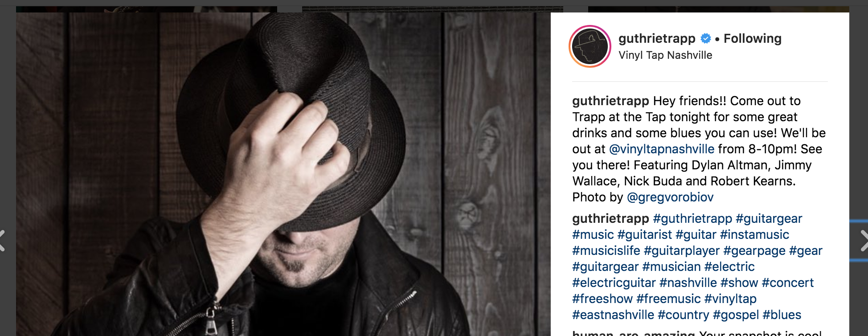The image size is (868, 336).
Task: Toggle the Following status button
Action: point(752,39)
